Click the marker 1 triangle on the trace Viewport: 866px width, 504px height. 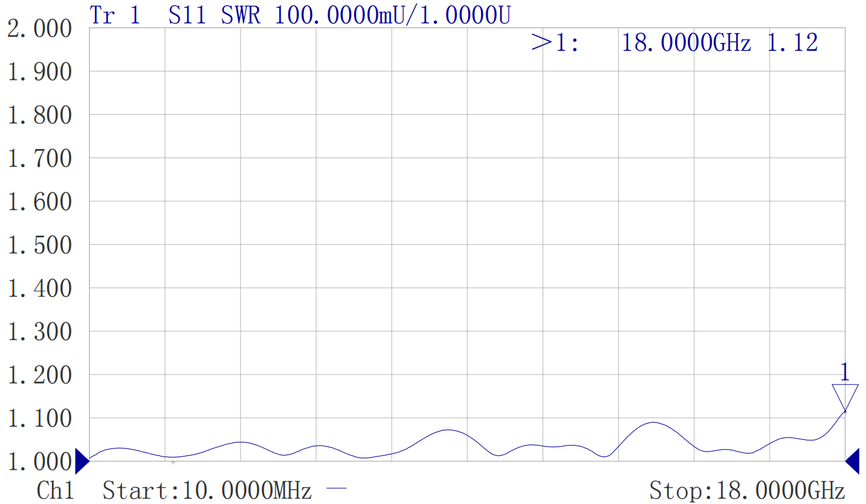click(845, 397)
